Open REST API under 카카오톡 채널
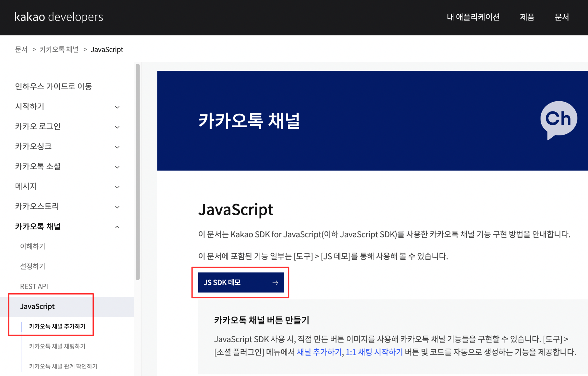 (34, 286)
